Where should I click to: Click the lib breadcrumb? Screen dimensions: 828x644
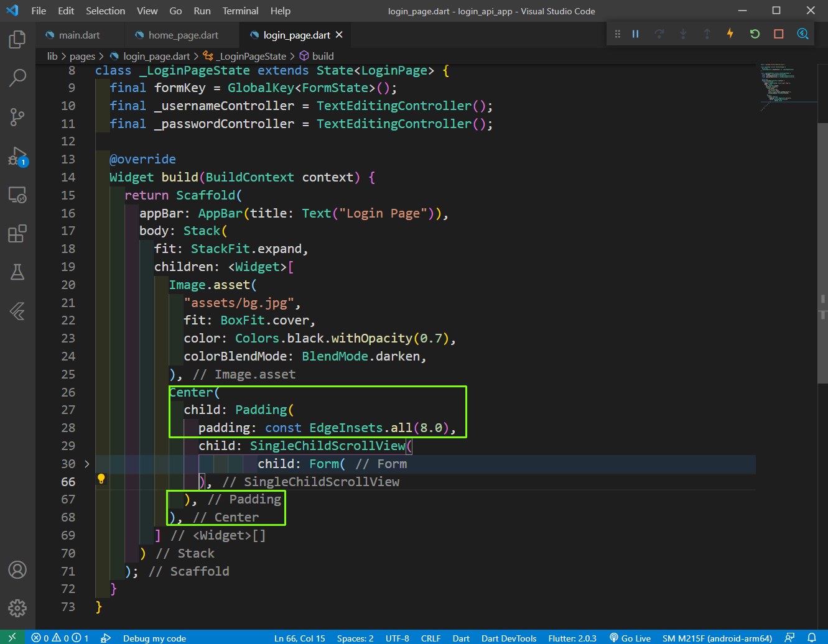click(52, 56)
